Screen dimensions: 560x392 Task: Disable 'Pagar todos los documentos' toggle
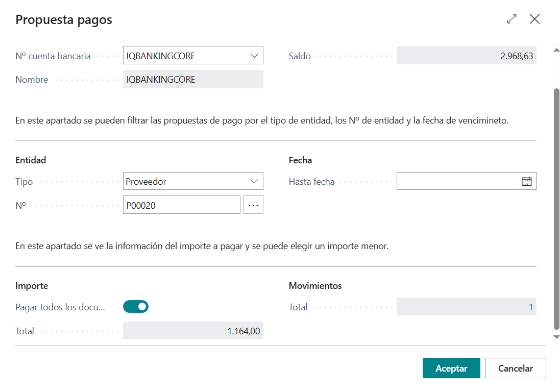(135, 306)
